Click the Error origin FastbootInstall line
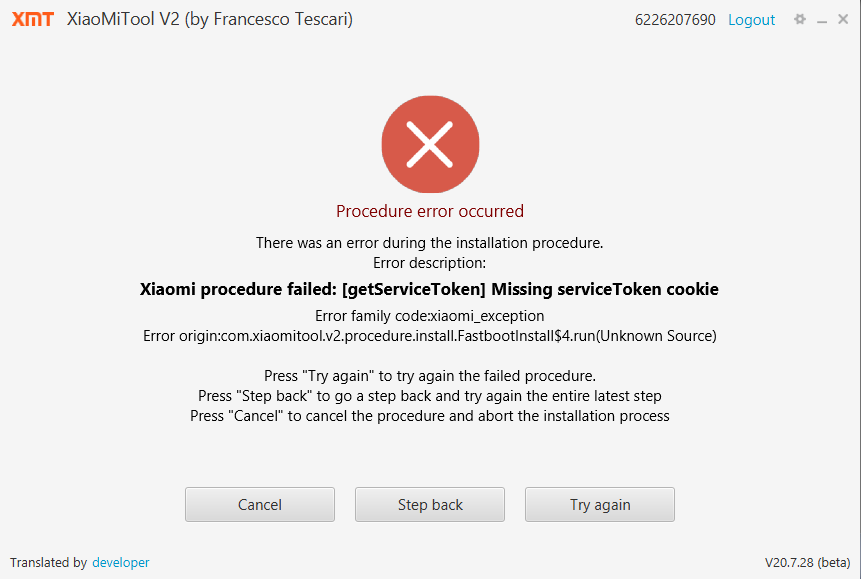Viewport: 861px width, 579px height. (x=430, y=336)
